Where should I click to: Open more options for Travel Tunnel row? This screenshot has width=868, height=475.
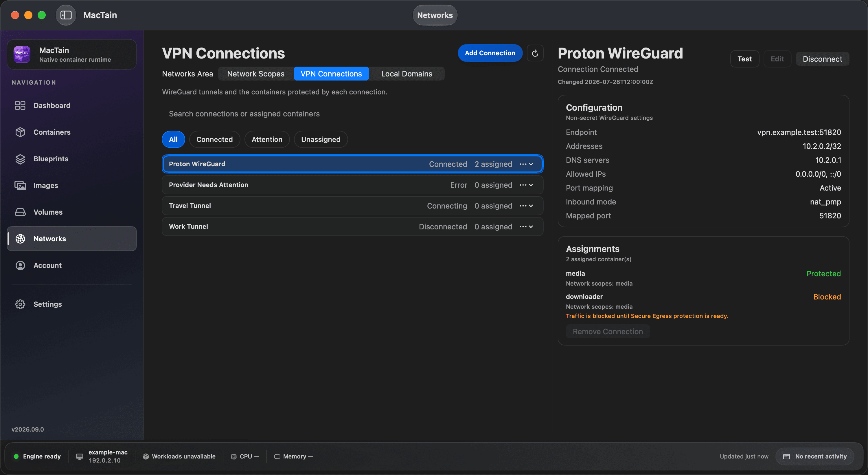pos(523,206)
